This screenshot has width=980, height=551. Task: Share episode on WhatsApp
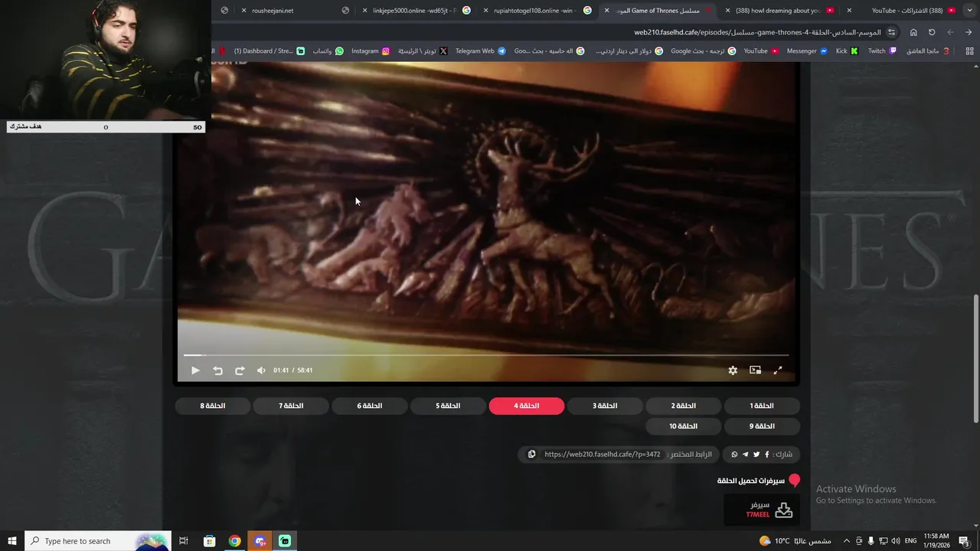pos(735,455)
